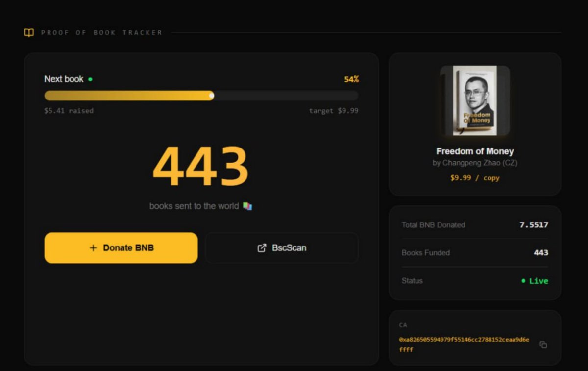The width and height of the screenshot is (588, 371).
Task: Click the large 443 books counter
Action: [x=201, y=166]
